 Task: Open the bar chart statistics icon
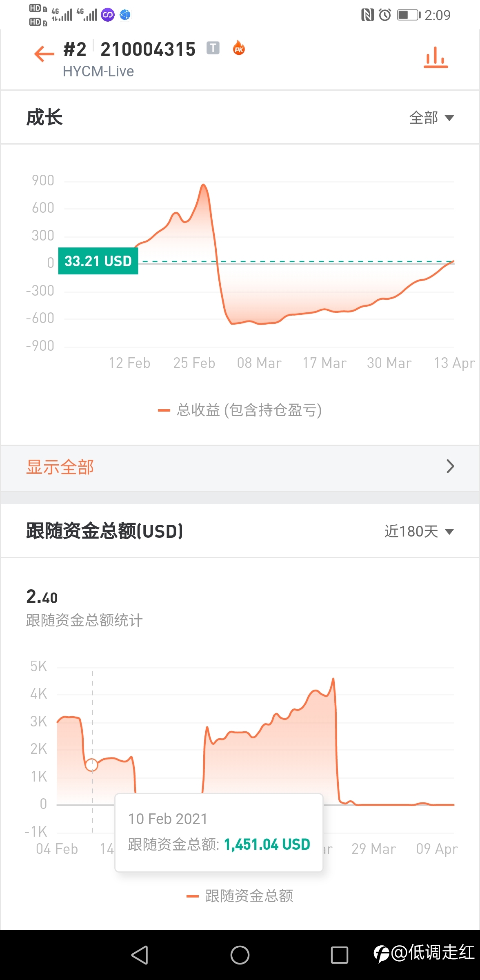[436, 57]
